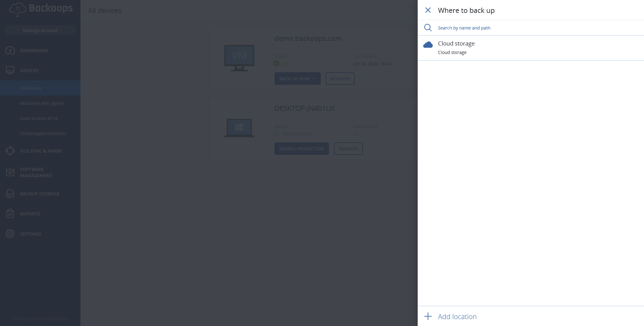Click the demo.backoops.com device name
Image resolution: width=644 pixels, height=326 pixels.
tap(308, 38)
